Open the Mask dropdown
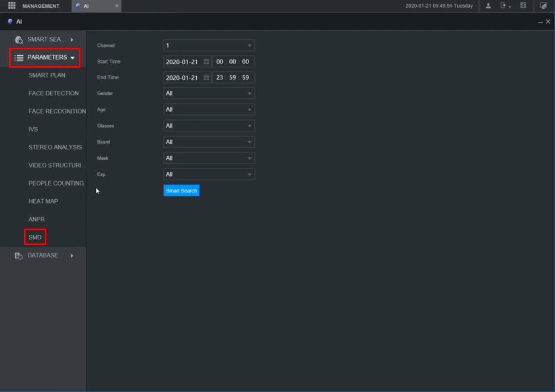This screenshot has width=555, height=392. click(x=209, y=158)
